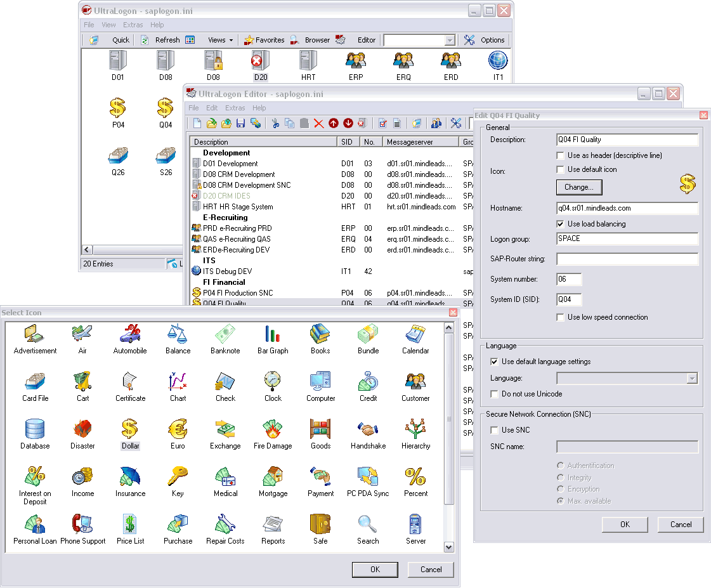
Task: Select the D01 Development row in Editor
Action: 331,164
